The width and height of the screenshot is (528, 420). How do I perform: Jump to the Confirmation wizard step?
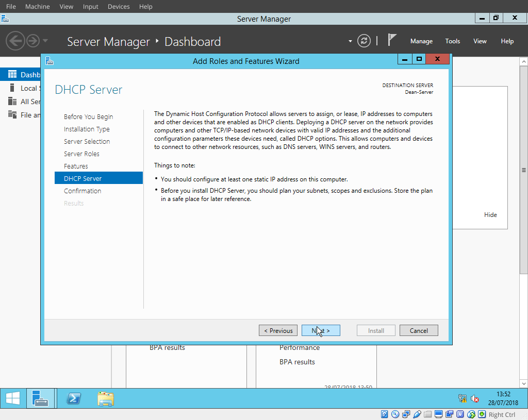82,191
